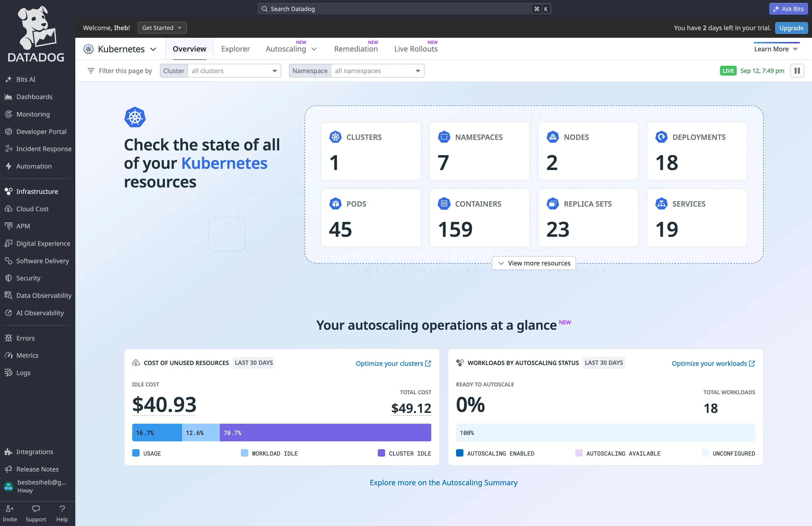Click the 70.7% cluster idle segment
This screenshot has height=526, width=812.
point(326,433)
